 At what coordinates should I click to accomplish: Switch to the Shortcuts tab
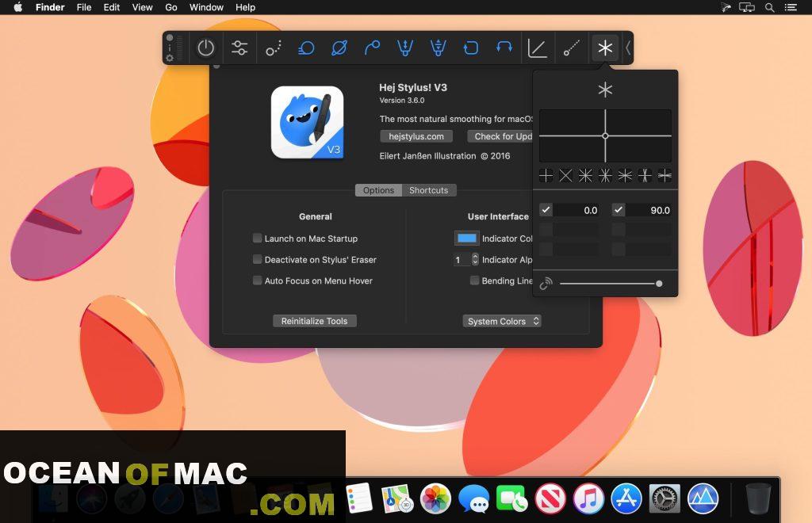point(429,190)
